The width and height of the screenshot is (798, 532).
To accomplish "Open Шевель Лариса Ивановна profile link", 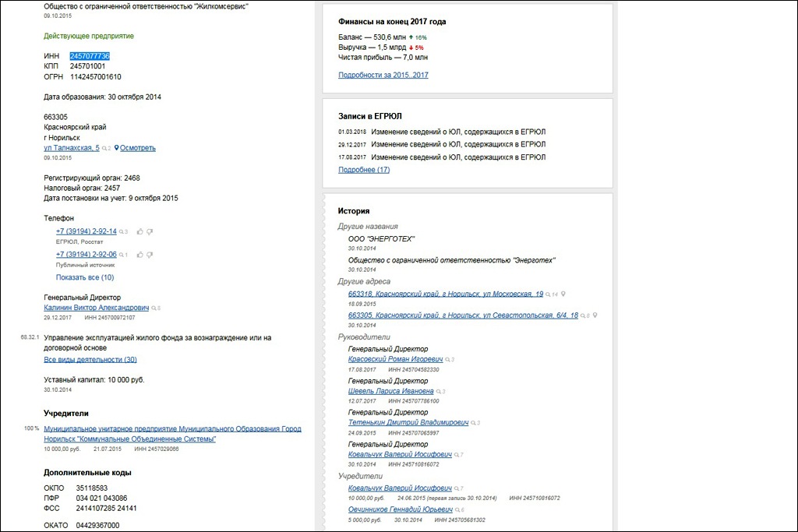I will tap(391, 391).
